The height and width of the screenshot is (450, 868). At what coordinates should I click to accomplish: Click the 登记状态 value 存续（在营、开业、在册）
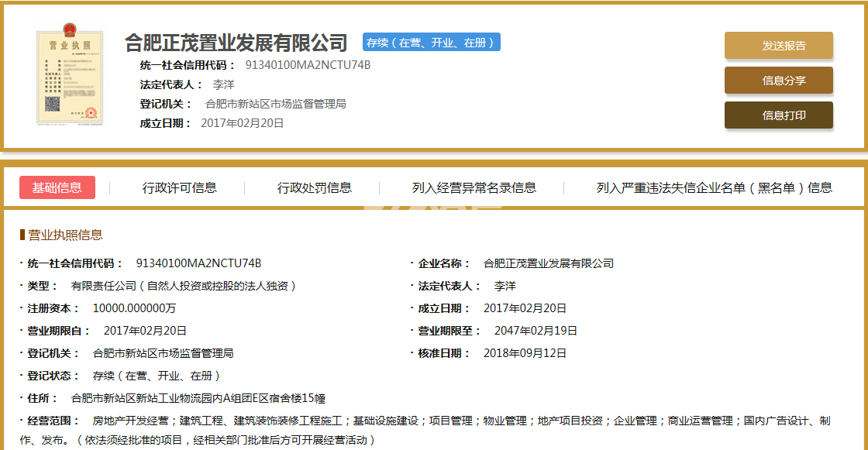tap(157, 376)
